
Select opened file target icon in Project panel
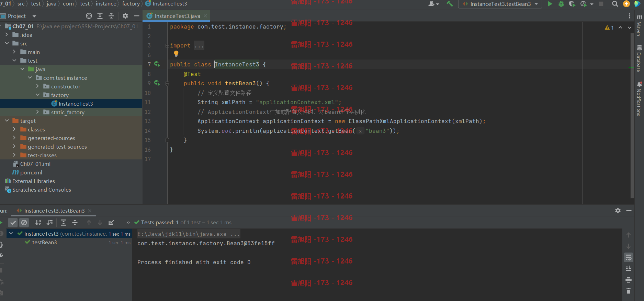point(89,16)
